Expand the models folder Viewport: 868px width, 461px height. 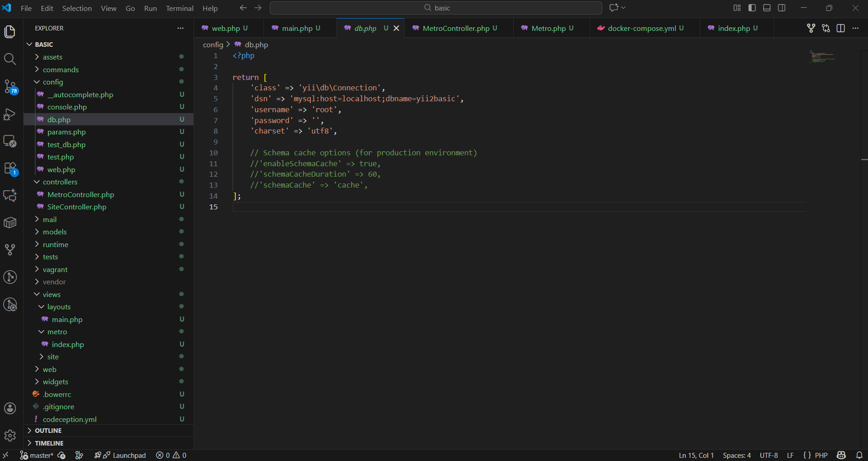[x=55, y=232]
